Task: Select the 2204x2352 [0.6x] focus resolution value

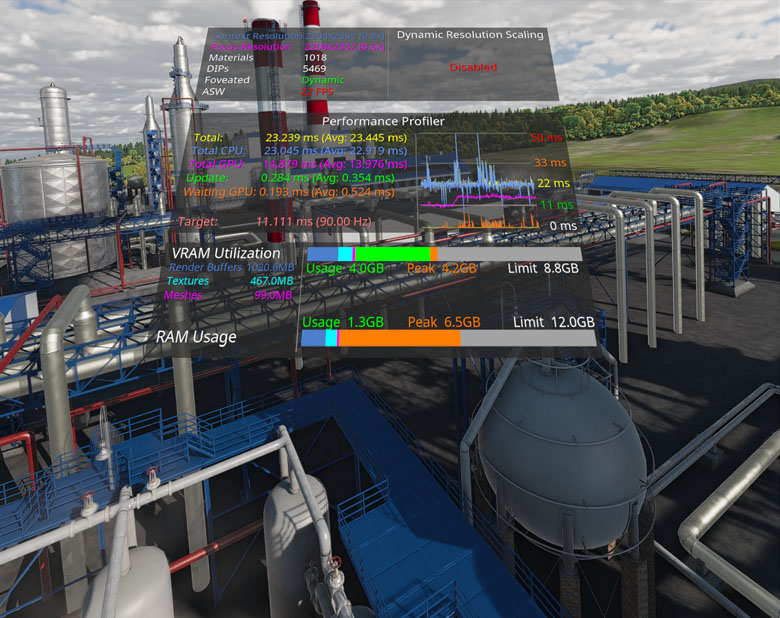Action: (x=345, y=47)
